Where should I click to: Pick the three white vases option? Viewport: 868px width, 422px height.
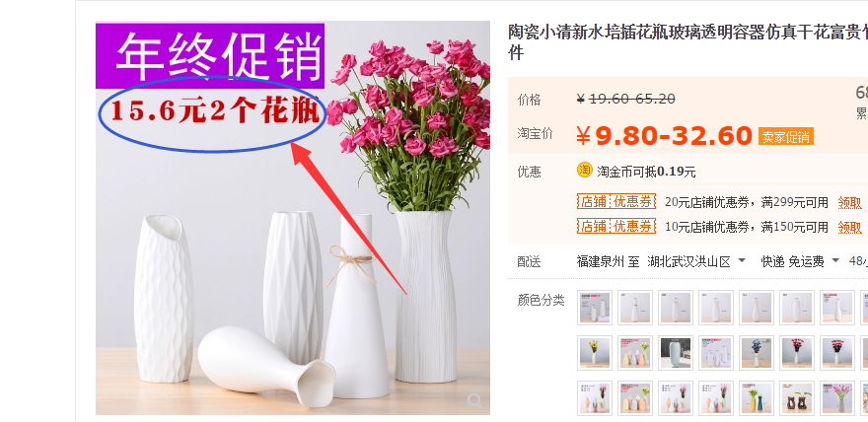(x=716, y=353)
